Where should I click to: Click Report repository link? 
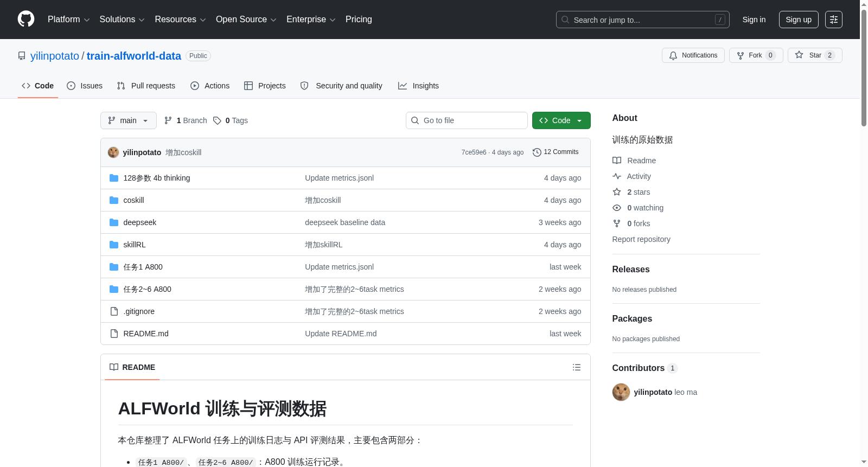pos(641,239)
